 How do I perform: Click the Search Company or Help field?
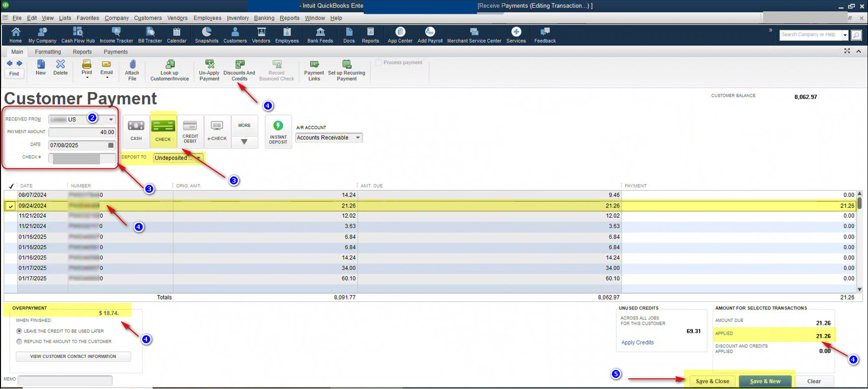[810, 35]
